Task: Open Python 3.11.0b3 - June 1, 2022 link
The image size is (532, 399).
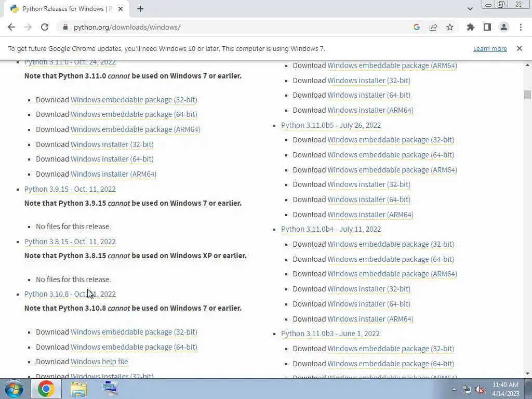Action: pos(330,334)
